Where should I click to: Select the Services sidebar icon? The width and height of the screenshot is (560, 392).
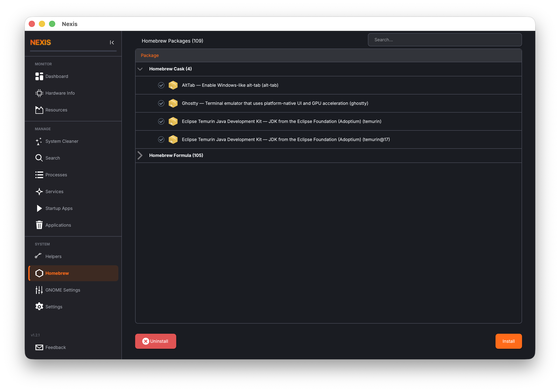[39, 192]
